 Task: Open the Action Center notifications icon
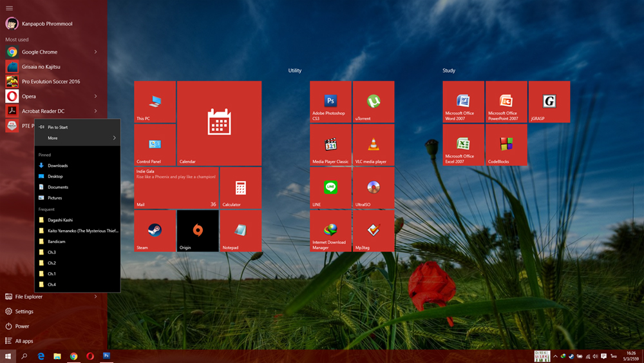(603, 357)
